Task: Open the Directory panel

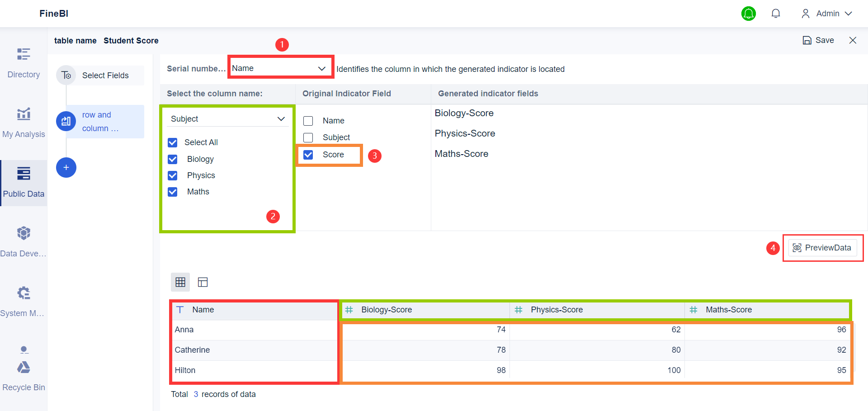Action: (x=23, y=61)
